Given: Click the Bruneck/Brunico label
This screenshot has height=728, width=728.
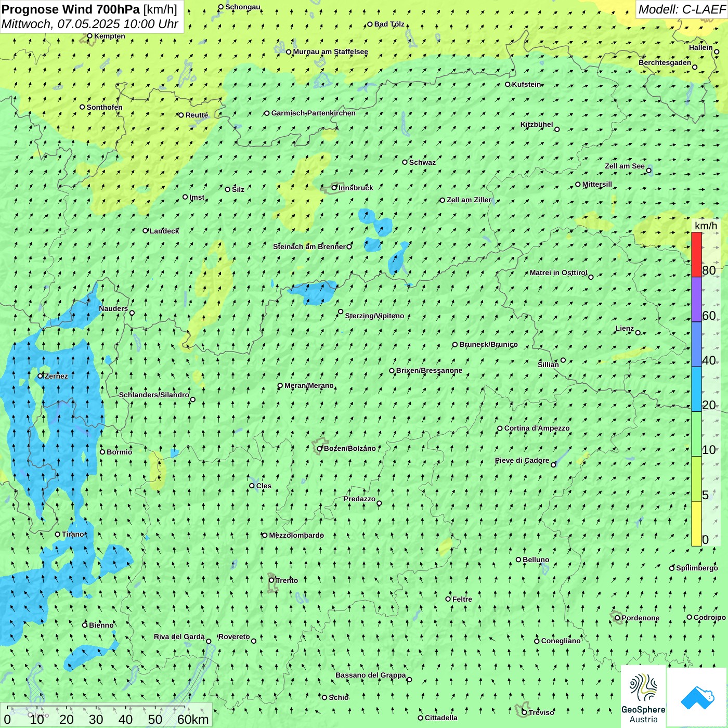Looking at the screenshot, I should point(488,344).
